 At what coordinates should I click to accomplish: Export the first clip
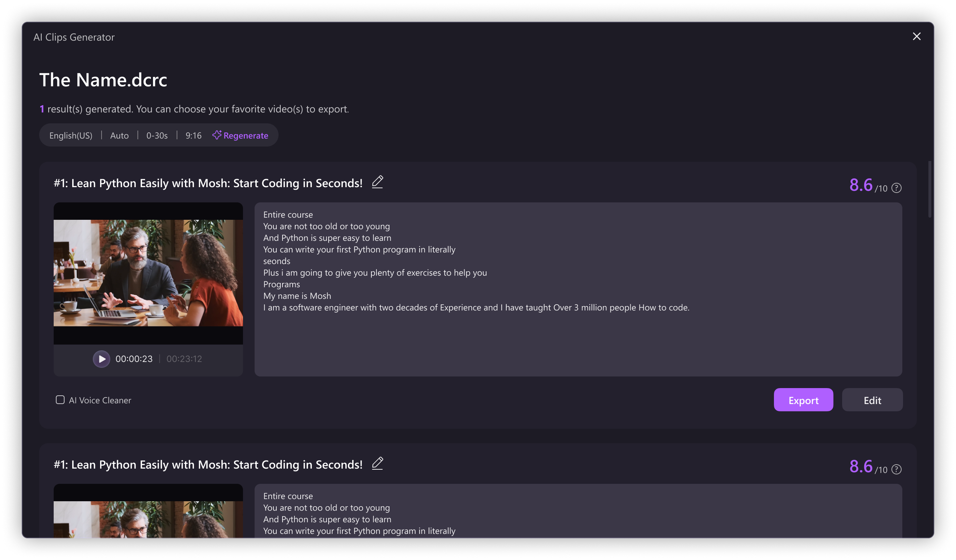(x=803, y=400)
